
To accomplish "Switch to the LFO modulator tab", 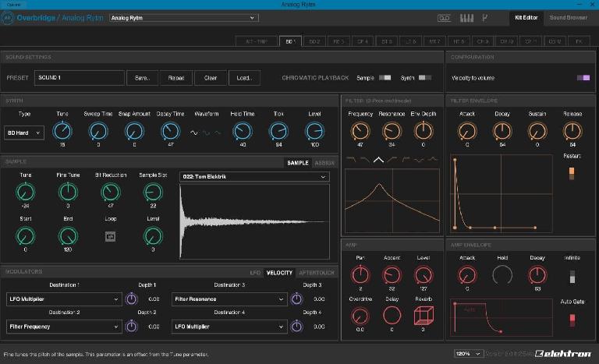I will [x=255, y=273].
